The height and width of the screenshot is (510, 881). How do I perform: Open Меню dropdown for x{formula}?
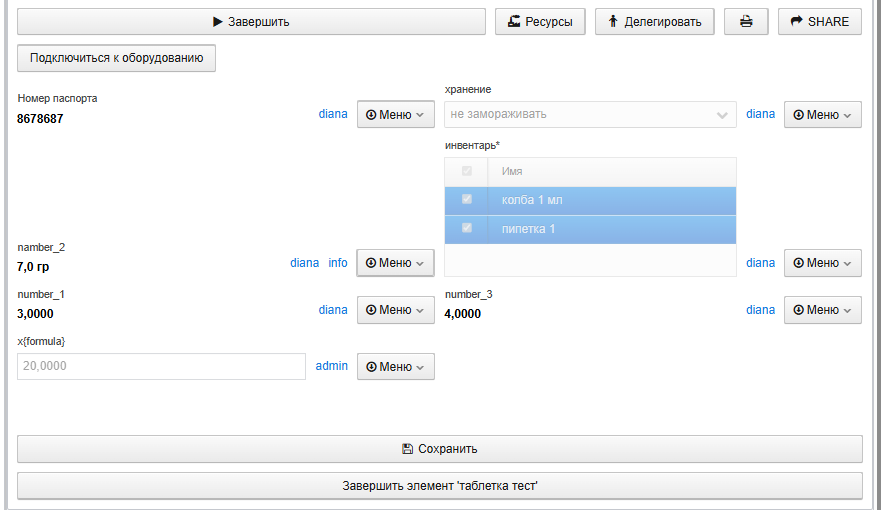coord(396,366)
